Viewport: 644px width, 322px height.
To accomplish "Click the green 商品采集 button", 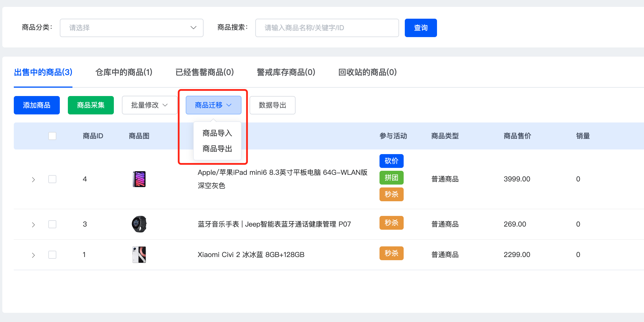I will pyautogui.click(x=91, y=105).
